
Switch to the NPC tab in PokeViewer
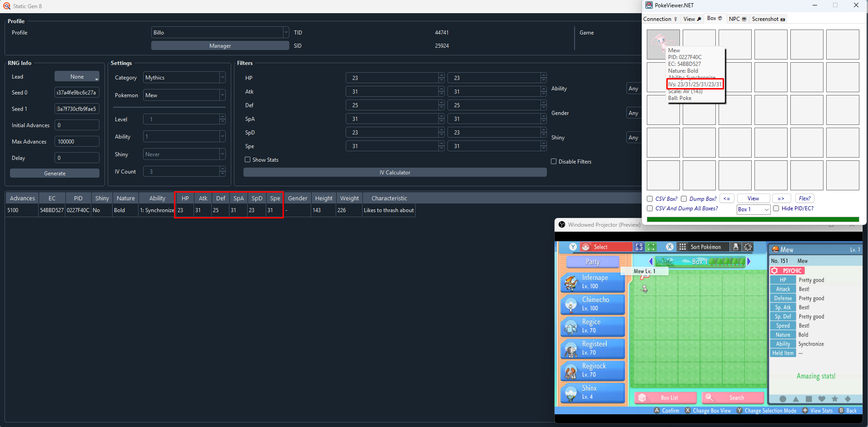coord(737,19)
